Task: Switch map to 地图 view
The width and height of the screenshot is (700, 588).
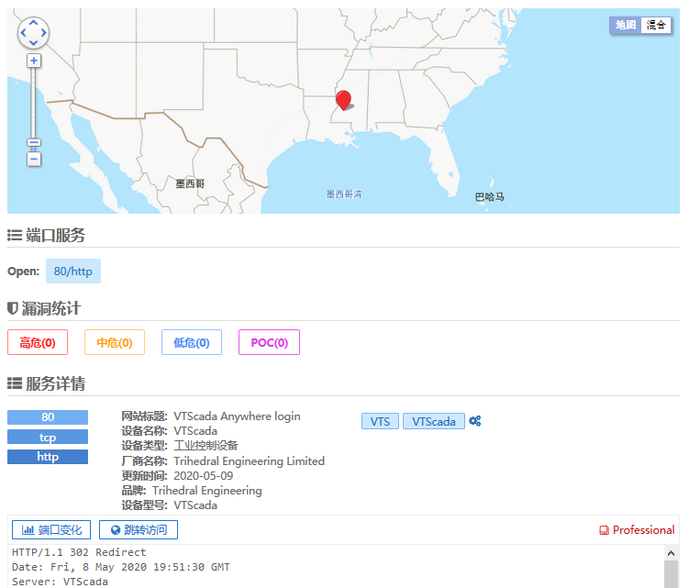Action: pos(625,25)
